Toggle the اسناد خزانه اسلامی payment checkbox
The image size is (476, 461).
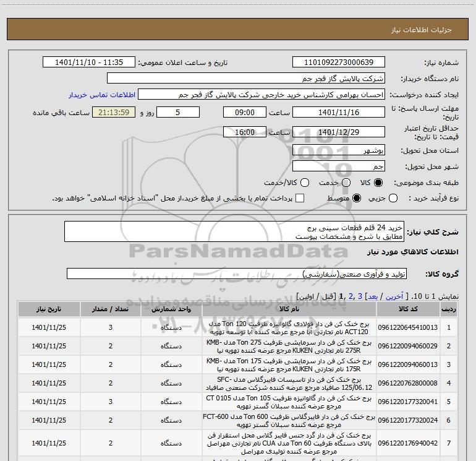click(300, 198)
